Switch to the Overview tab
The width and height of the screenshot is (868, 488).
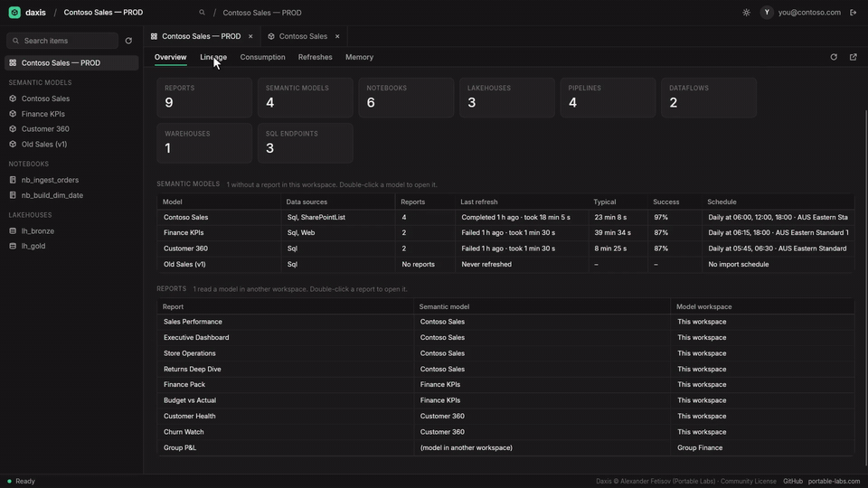coord(171,57)
